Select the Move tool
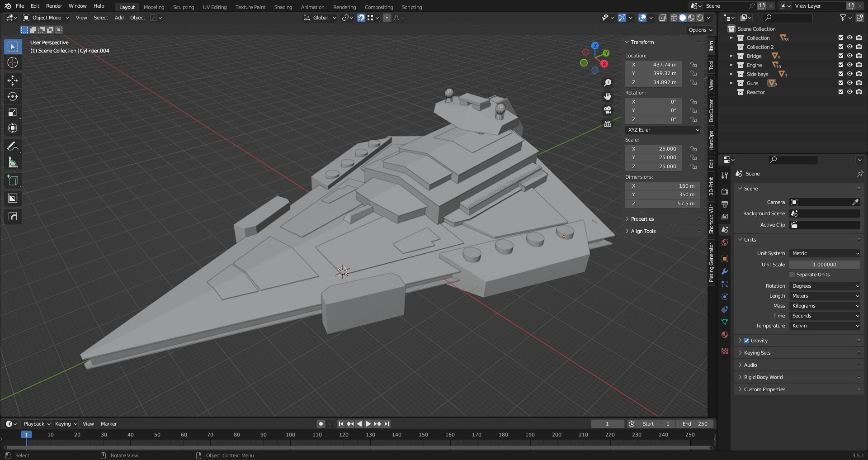 pos(13,81)
